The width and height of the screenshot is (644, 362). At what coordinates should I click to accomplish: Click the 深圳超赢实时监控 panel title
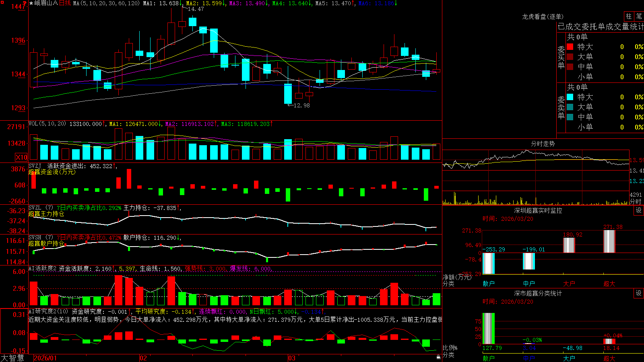[x=538, y=210]
